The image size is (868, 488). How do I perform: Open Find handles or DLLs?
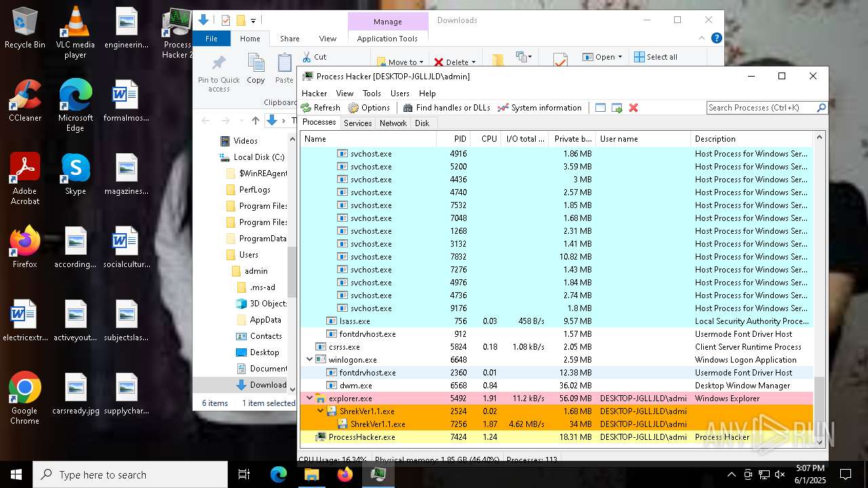446,108
